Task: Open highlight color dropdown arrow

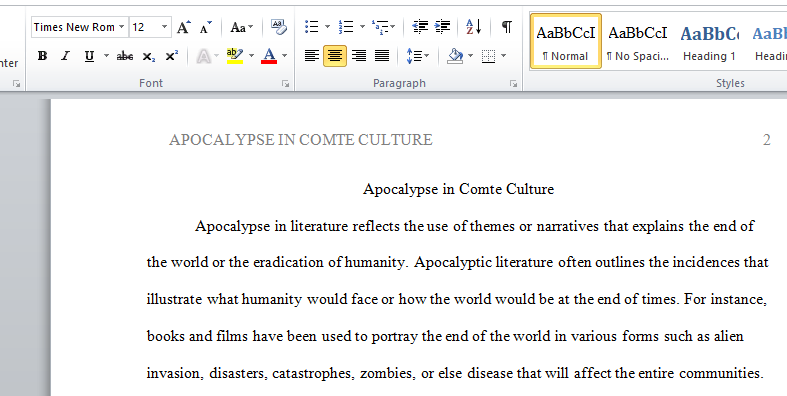Action: 251,56
